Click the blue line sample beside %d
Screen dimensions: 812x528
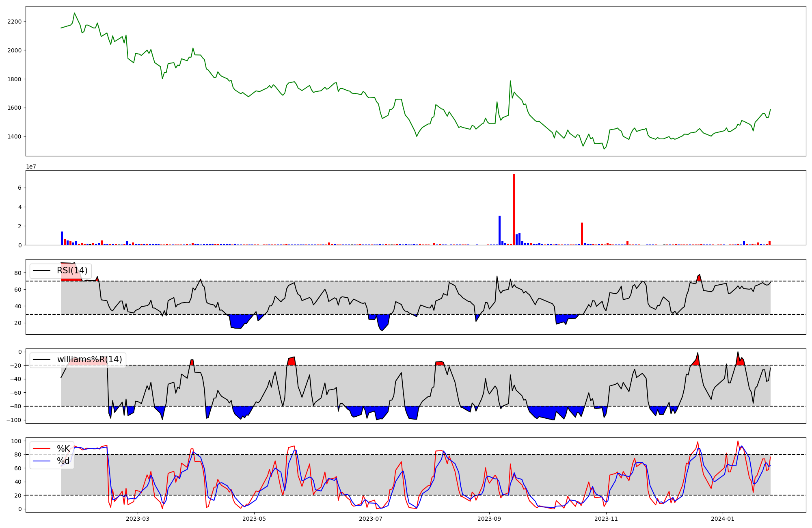point(42,461)
